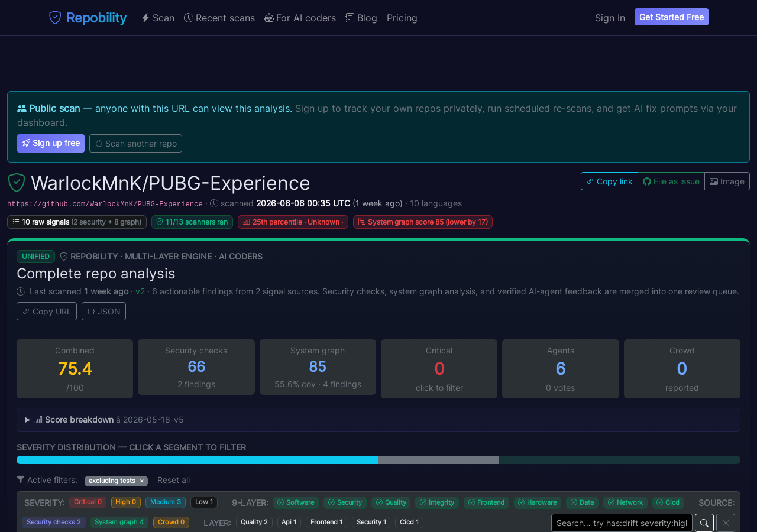This screenshot has height=532, width=757.
Task: Click the clock icon next to scanned date
Action: [214, 203]
